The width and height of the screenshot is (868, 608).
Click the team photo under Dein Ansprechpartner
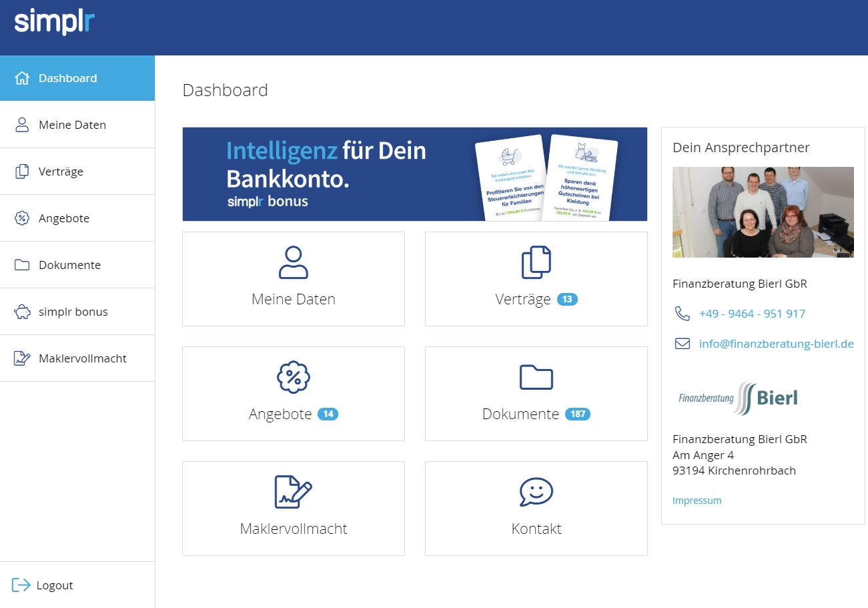click(763, 212)
